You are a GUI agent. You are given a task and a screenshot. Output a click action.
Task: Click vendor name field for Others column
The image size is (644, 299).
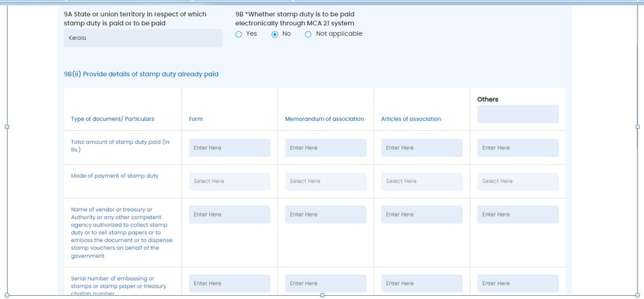pos(518,214)
